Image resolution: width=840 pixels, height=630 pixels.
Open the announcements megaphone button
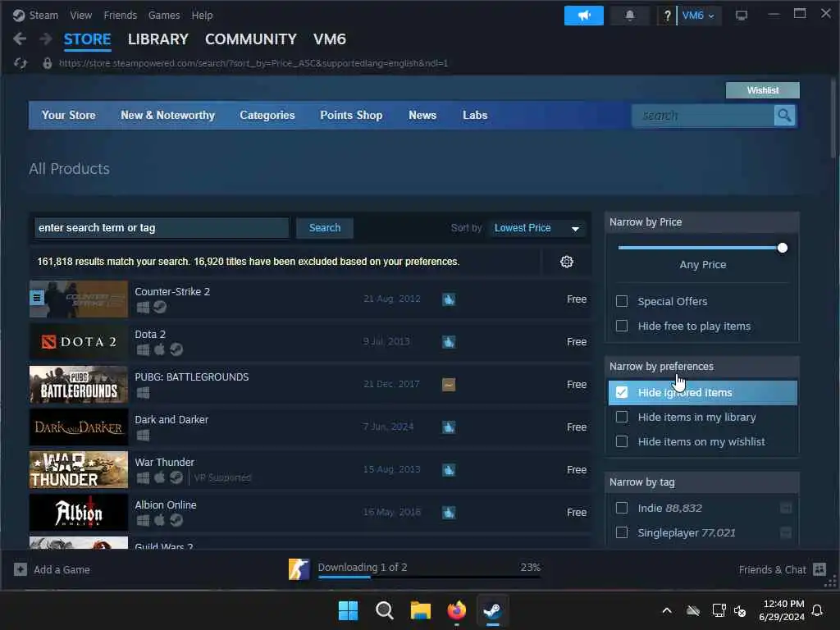pos(583,16)
